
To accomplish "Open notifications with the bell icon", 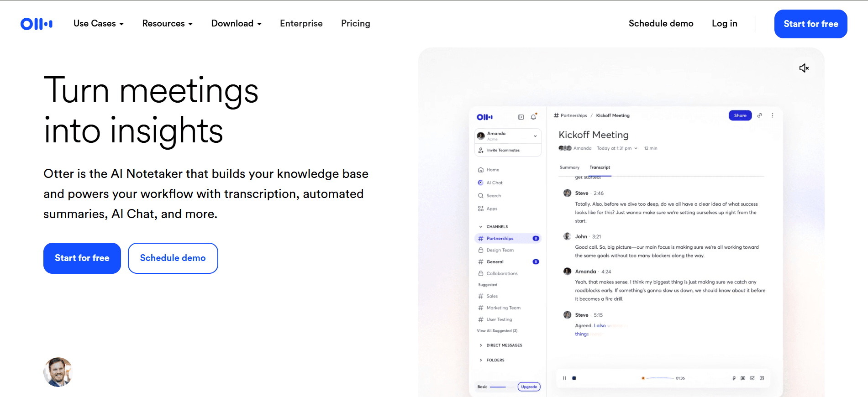I will [533, 117].
